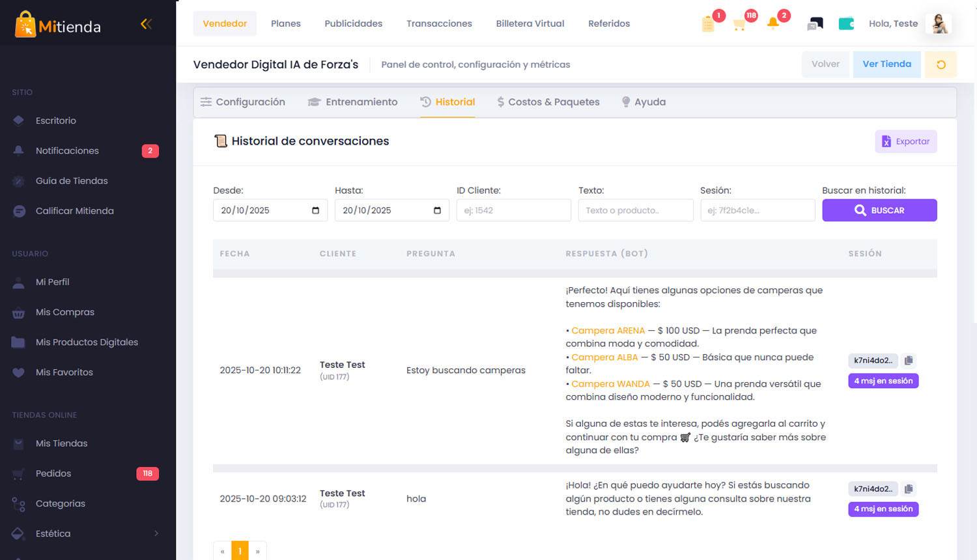This screenshot has height=560, width=977.
Task: Click the clipboard orders icon in header
Action: [x=708, y=25]
